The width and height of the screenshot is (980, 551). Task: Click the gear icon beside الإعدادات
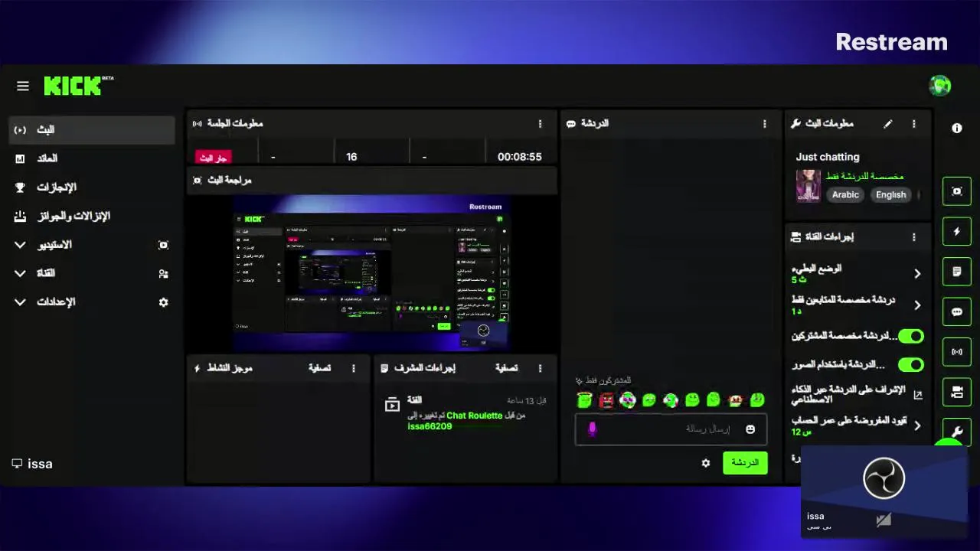163,302
